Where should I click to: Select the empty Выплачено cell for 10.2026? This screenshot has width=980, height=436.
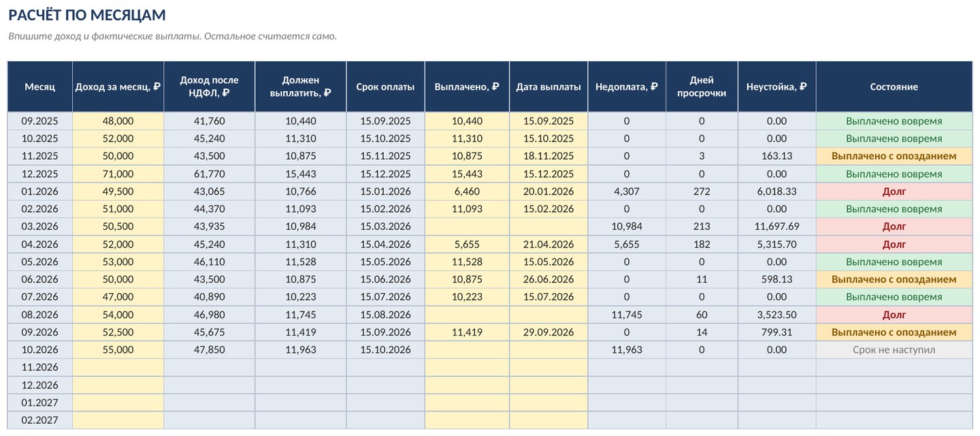pyautogui.click(x=467, y=350)
